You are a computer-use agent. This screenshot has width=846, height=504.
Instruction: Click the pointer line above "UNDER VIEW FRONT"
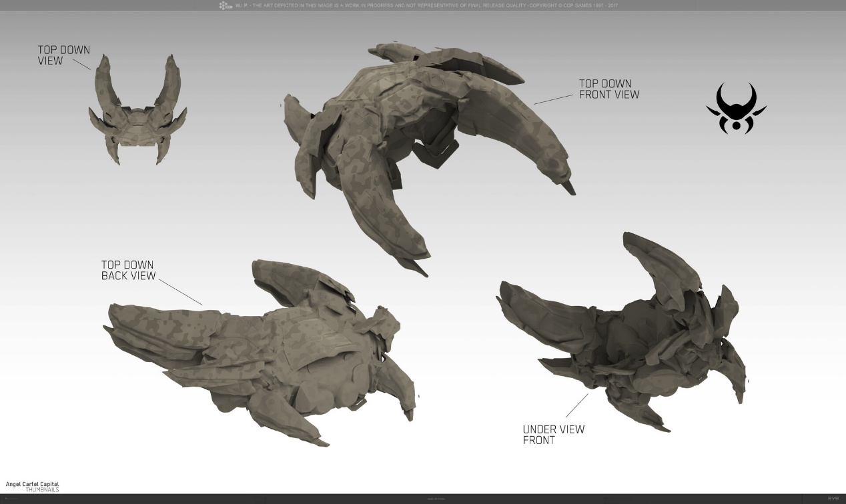[x=578, y=405]
